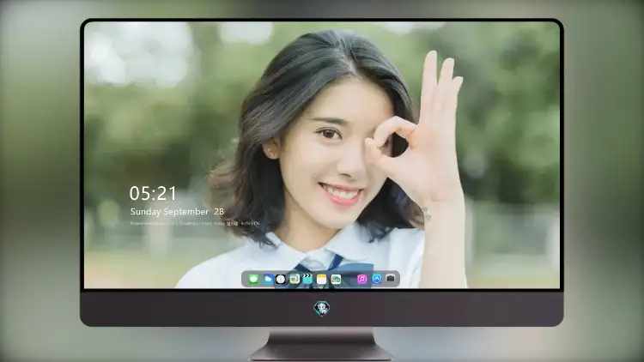Click the logo badge on monitor chin
644x362 pixels.
pos(322,308)
